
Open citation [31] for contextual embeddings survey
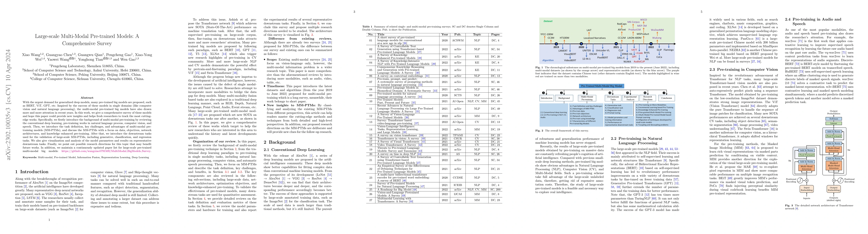tap(427, 76)
